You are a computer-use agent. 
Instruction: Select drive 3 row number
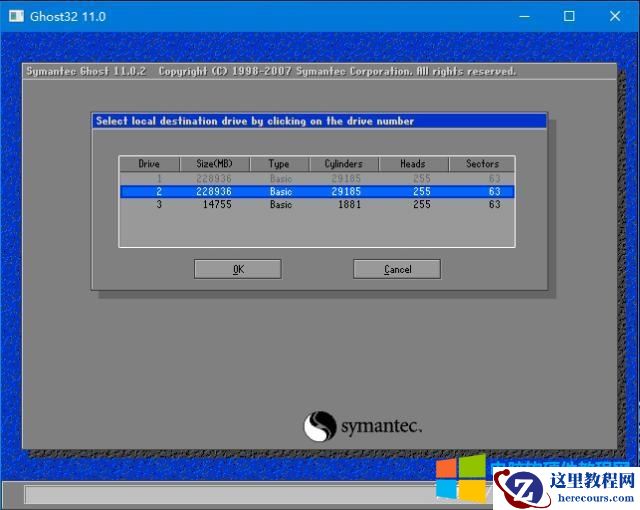point(159,204)
